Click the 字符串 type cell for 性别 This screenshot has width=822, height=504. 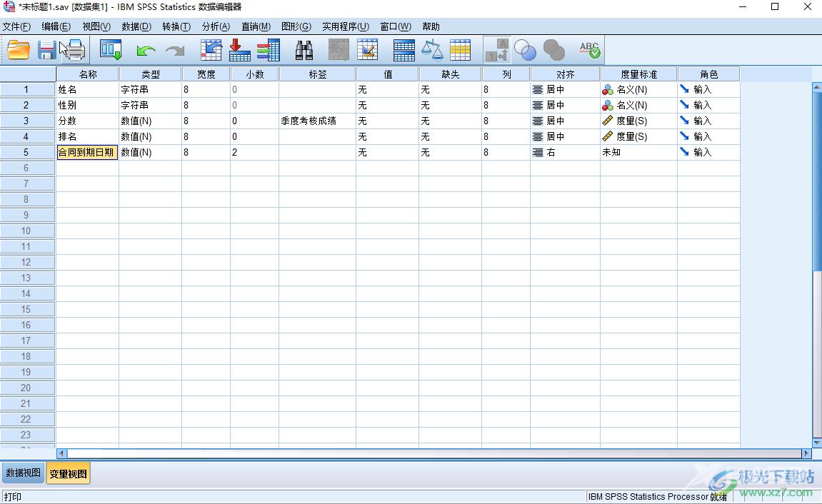(x=151, y=106)
